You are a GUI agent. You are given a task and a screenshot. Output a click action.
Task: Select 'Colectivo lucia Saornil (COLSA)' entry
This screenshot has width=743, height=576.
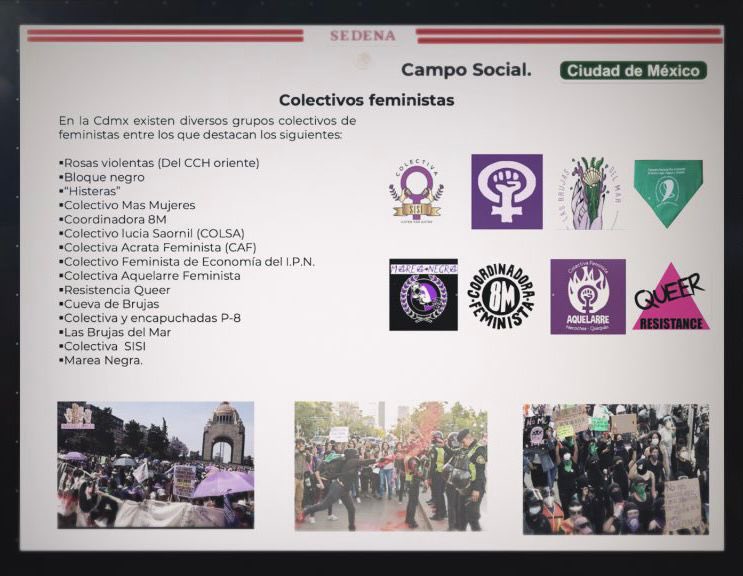tap(152, 234)
